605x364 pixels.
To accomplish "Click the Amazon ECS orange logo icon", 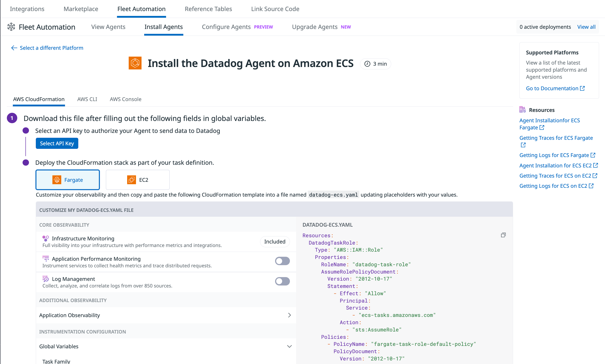I will [x=135, y=63].
